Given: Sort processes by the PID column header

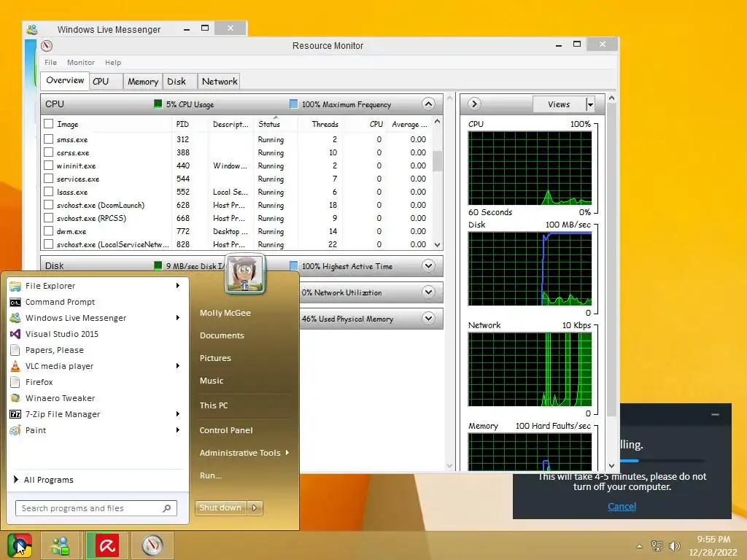Looking at the screenshot, I should click(x=182, y=124).
